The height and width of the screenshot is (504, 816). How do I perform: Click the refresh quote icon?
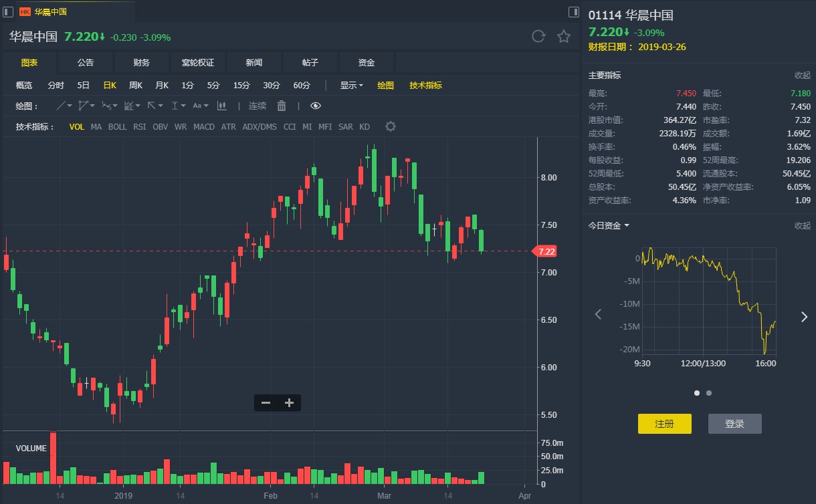538,37
